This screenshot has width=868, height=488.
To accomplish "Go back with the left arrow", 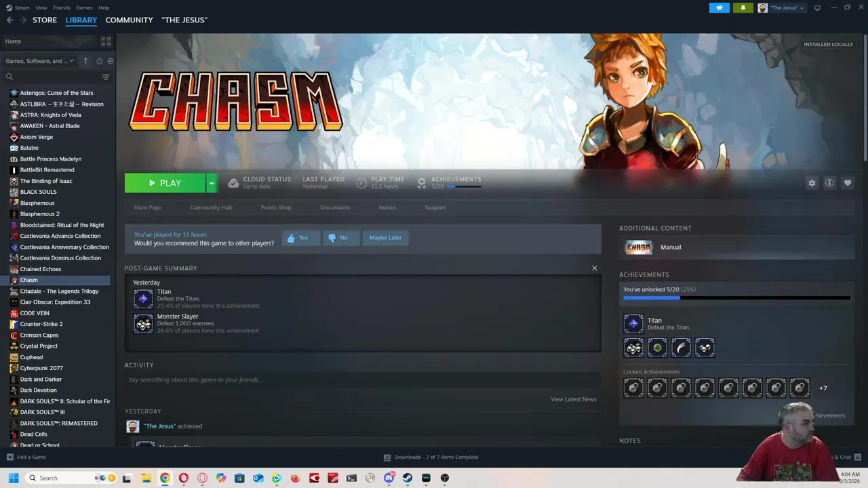I will click(9, 20).
